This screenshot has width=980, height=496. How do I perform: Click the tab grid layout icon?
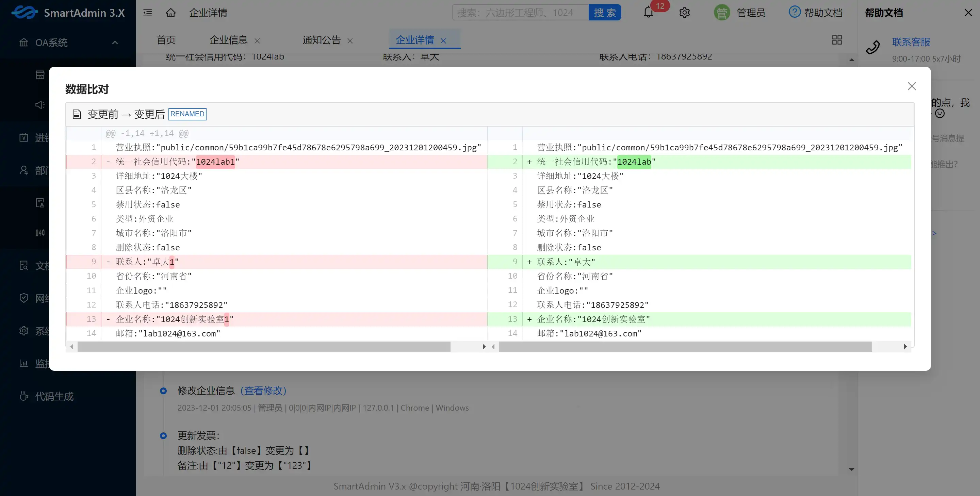(x=837, y=40)
